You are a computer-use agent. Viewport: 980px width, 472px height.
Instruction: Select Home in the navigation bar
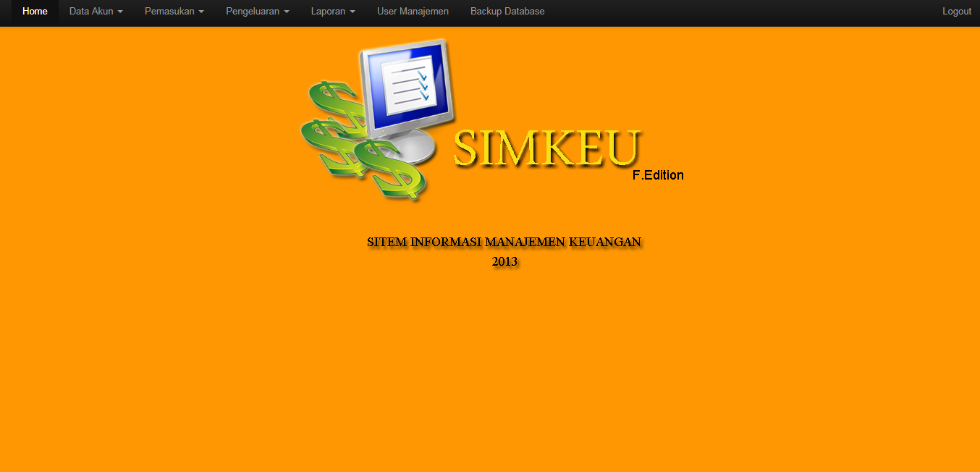(34, 11)
